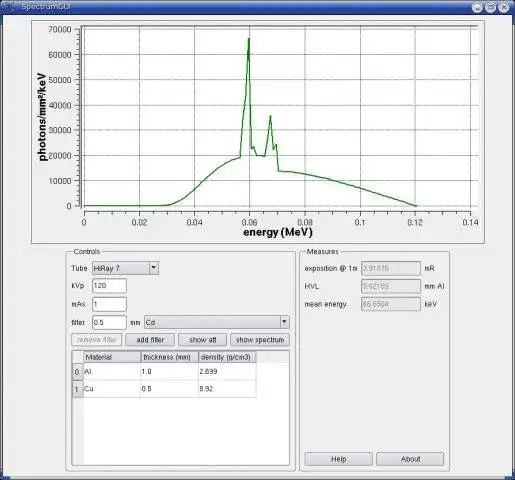This screenshot has height=480, width=515.
Task: Close the Spectrum GUI window
Action: coord(503,7)
